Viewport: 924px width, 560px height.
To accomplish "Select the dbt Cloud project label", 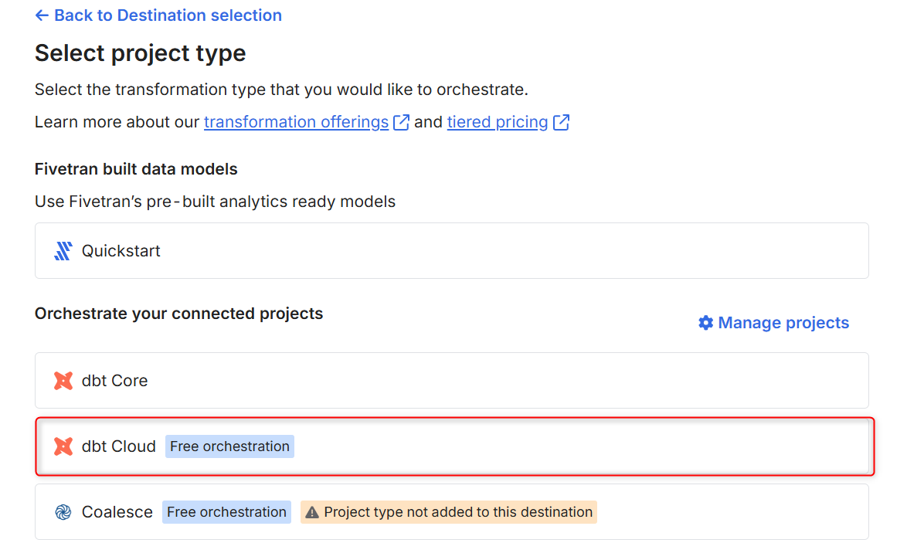I will (119, 446).
